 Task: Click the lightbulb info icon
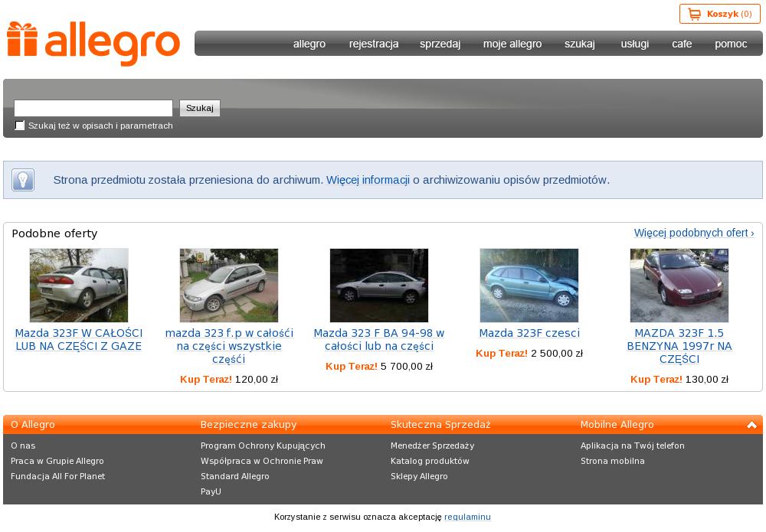click(x=23, y=180)
